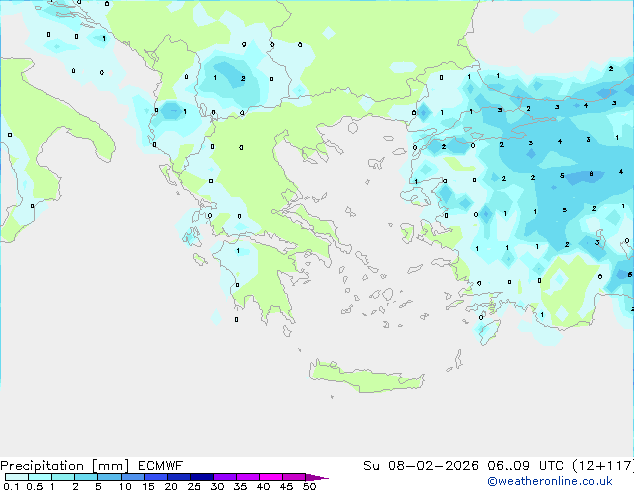Screen dimensions: 634x490
Task: Click the 0.1–0.5 mm legend color swatch
Action: tap(17, 477)
